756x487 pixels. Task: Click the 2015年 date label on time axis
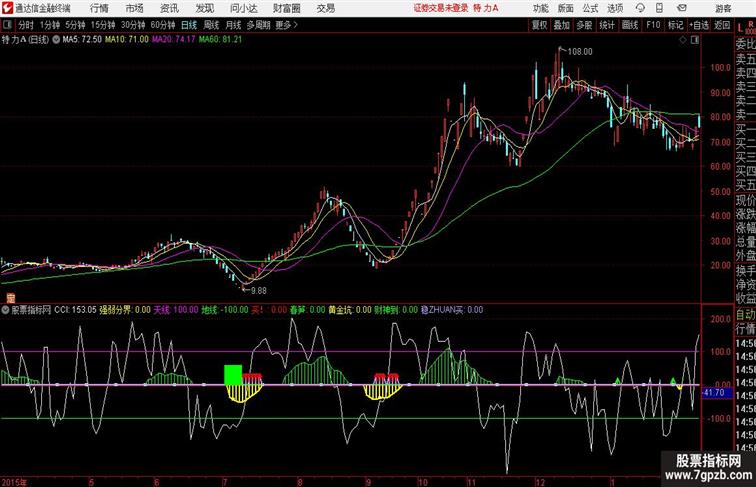(x=14, y=482)
